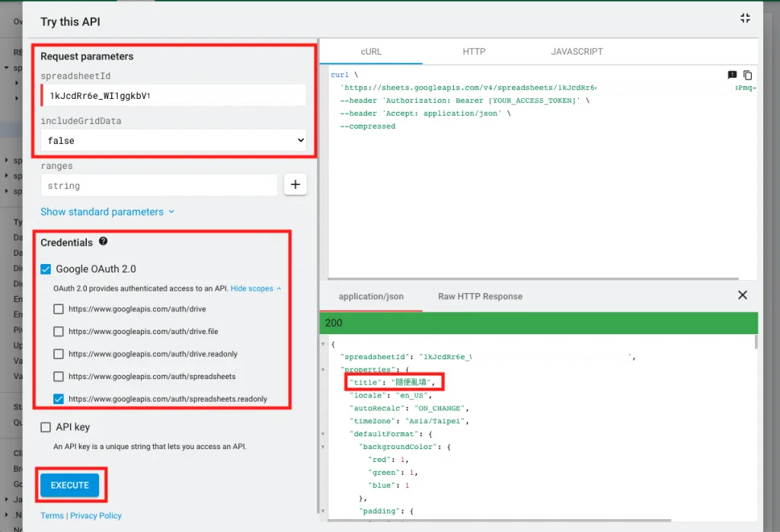Screen dimensions: 780x532
Task: Click the --compressed line in curl snippet
Action: [x=368, y=126]
